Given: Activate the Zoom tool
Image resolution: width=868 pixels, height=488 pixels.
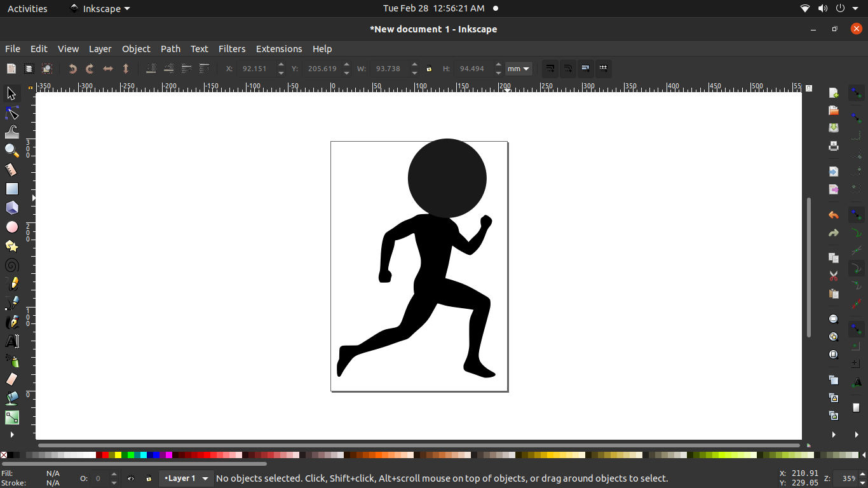Looking at the screenshot, I should point(11,151).
